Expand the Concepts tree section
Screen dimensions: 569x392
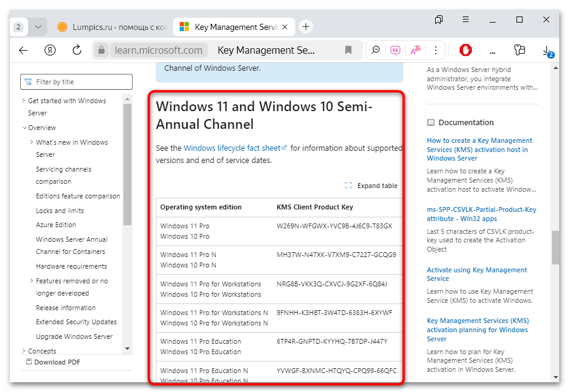[24, 350]
